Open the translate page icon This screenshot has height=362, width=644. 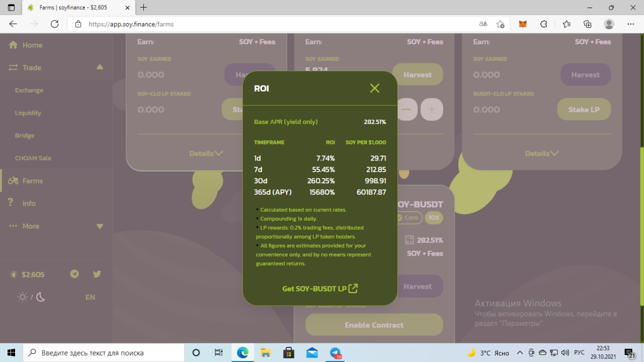483,24
